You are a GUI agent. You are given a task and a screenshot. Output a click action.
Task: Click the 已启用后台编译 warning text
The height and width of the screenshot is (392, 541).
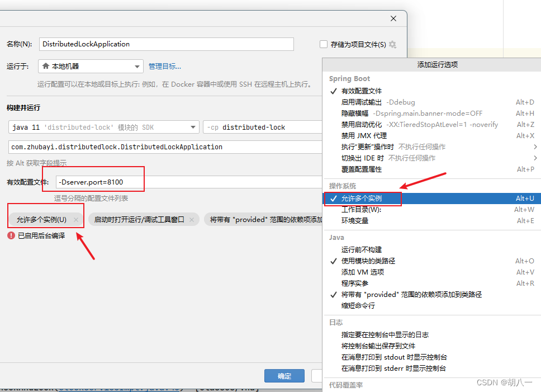coord(41,235)
